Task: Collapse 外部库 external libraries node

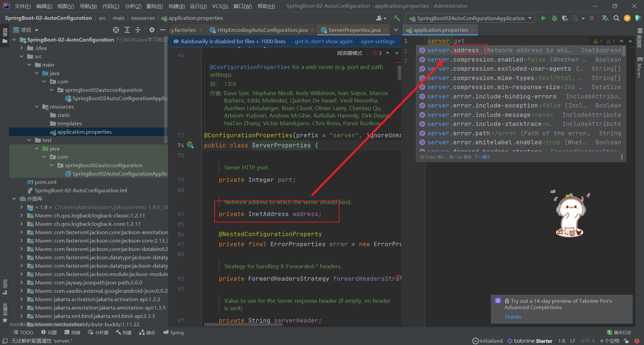Action: tap(14, 199)
